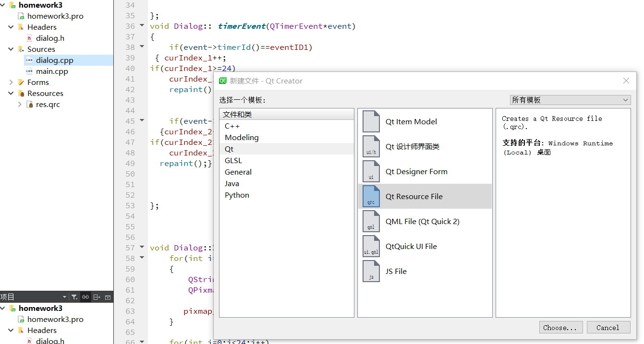Select the Modeling template category
Viewport: 644px width, 344px height.
[x=287, y=137]
